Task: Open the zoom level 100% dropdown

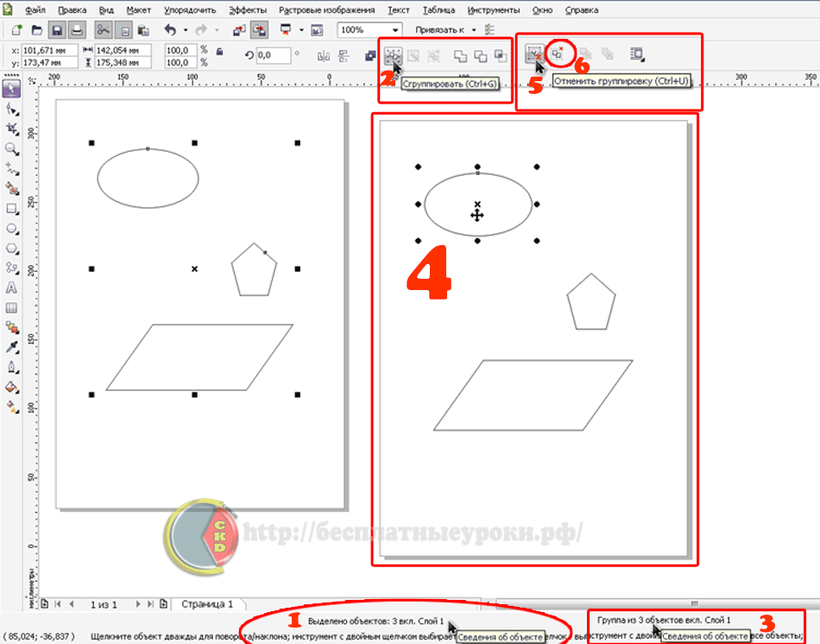Action: coord(394,30)
